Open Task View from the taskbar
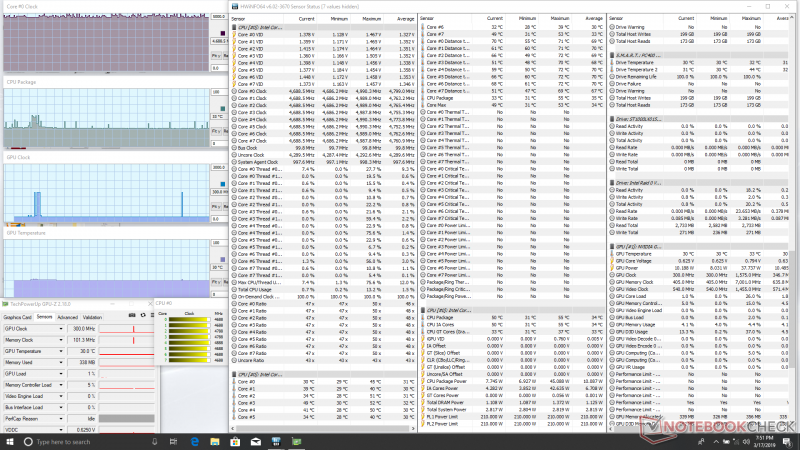The height and width of the screenshot is (450, 800). click(x=173, y=441)
